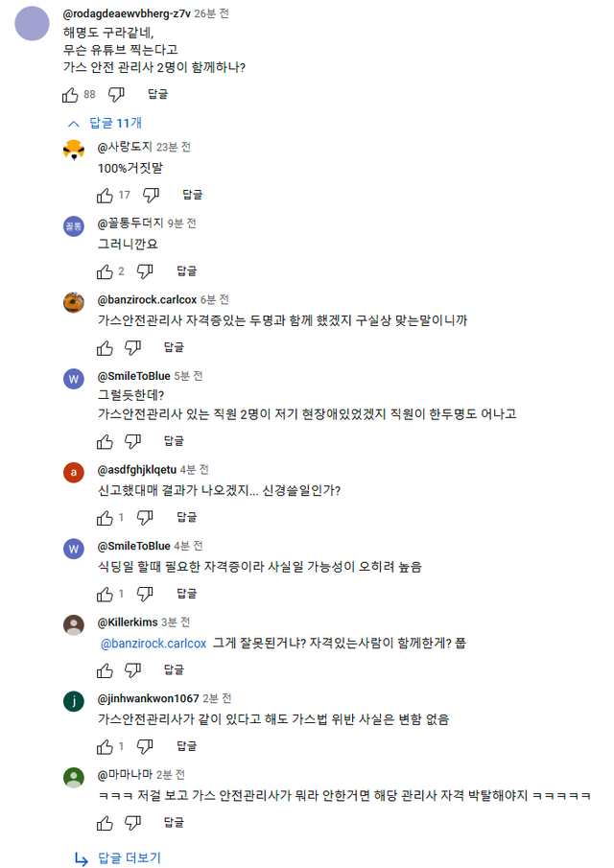Dislike the @asdfghjklqetu reply
Viewport: 614px width, 868px height.
pyautogui.click(x=145, y=517)
